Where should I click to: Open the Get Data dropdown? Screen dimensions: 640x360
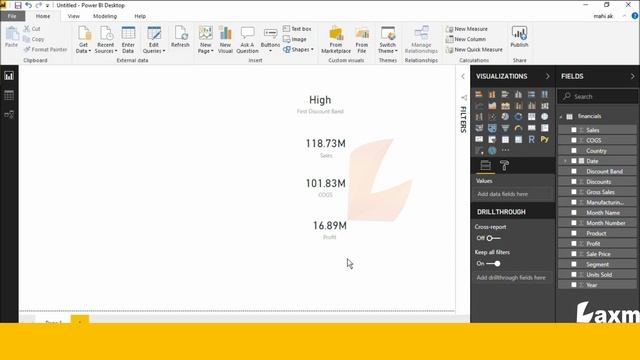(x=83, y=40)
